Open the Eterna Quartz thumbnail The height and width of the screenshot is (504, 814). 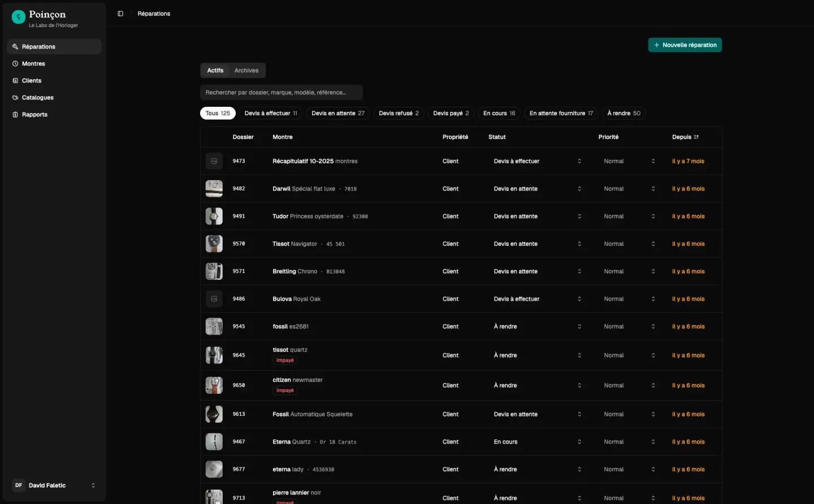coord(214,442)
